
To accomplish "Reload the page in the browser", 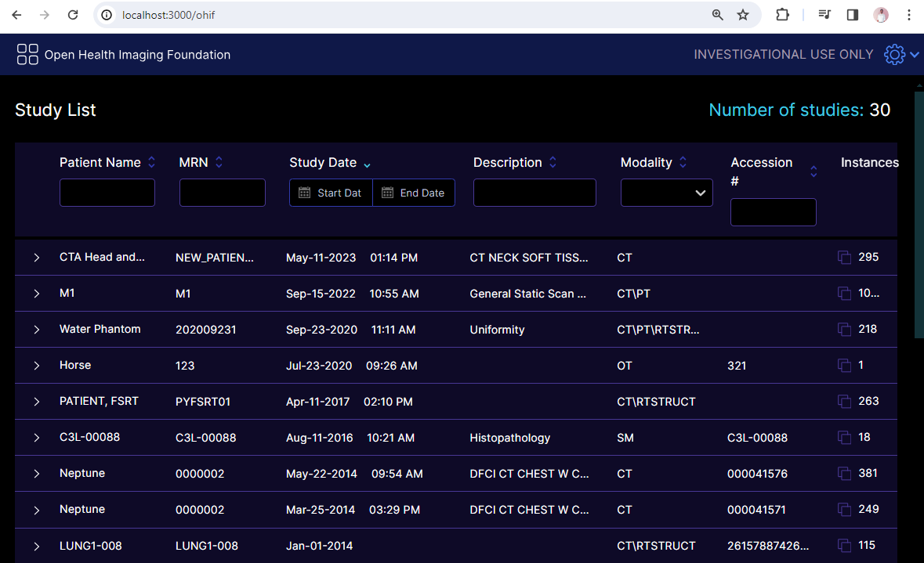I will [72, 15].
